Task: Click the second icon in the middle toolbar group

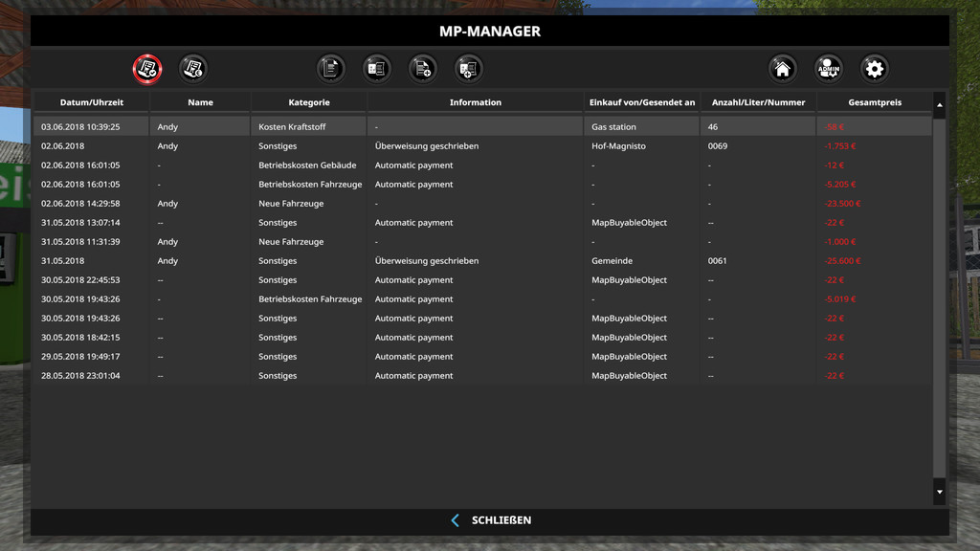Action: click(x=377, y=69)
